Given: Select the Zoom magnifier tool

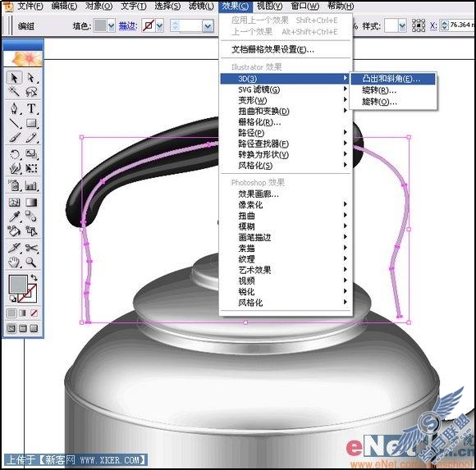Looking at the screenshot, I should 31,262.
